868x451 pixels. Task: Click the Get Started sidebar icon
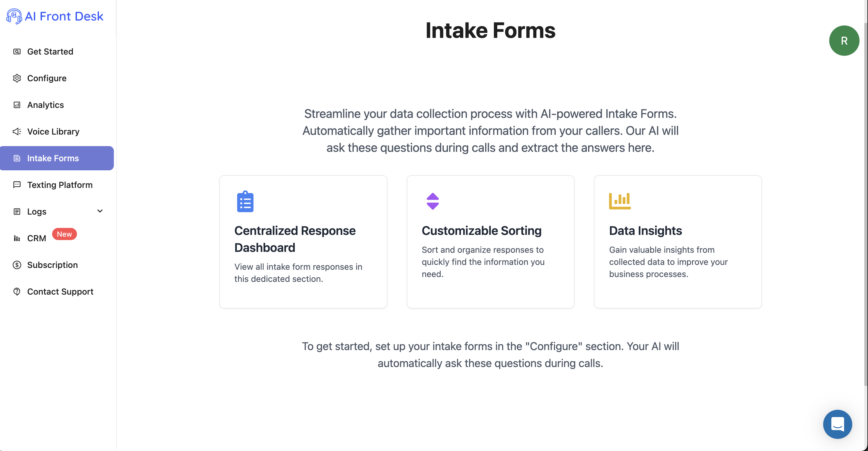pyautogui.click(x=17, y=52)
